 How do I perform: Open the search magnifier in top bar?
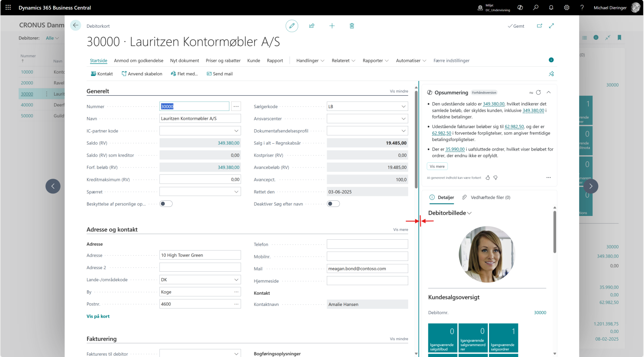point(536,8)
